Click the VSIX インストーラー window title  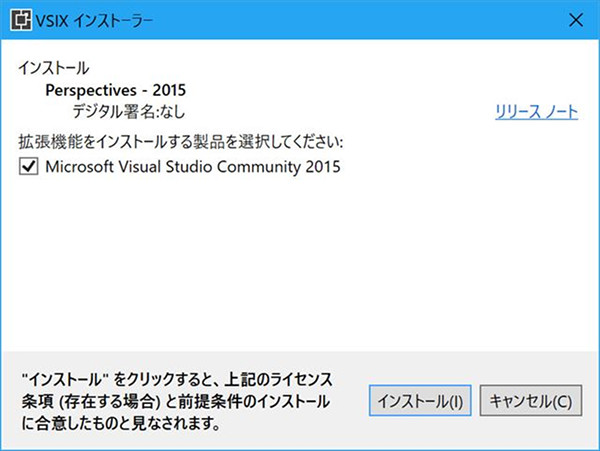click(94, 21)
